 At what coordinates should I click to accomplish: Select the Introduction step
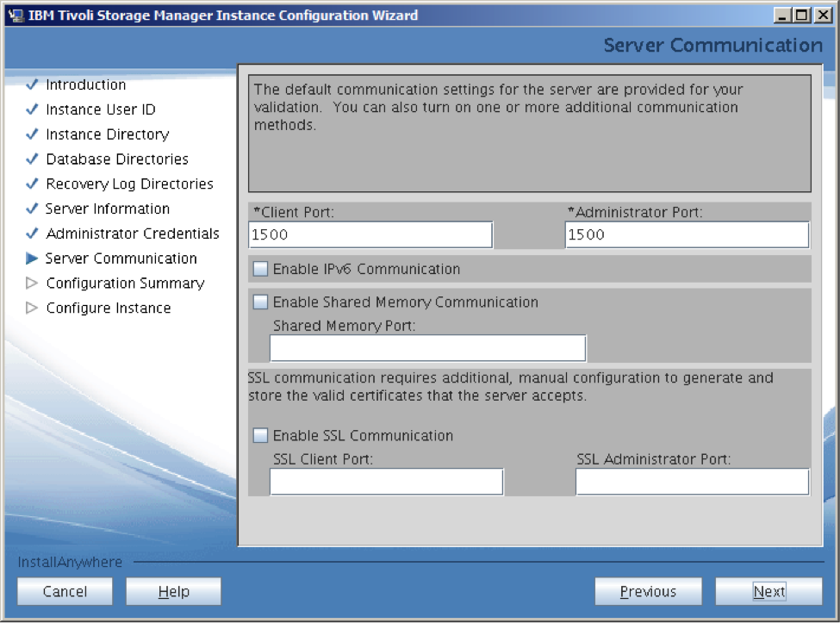click(x=85, y=84)
